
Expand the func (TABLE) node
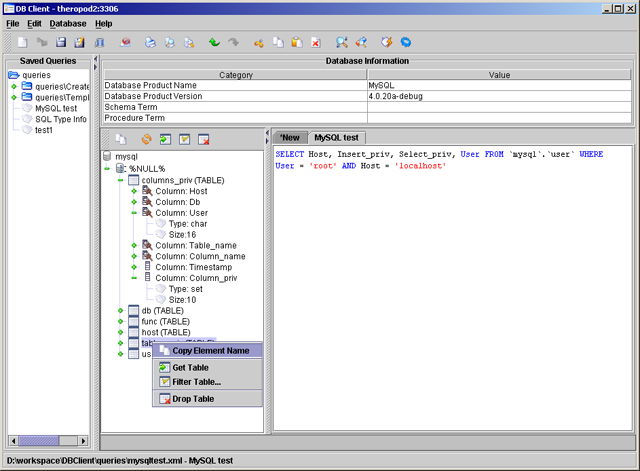coord(120,321)
